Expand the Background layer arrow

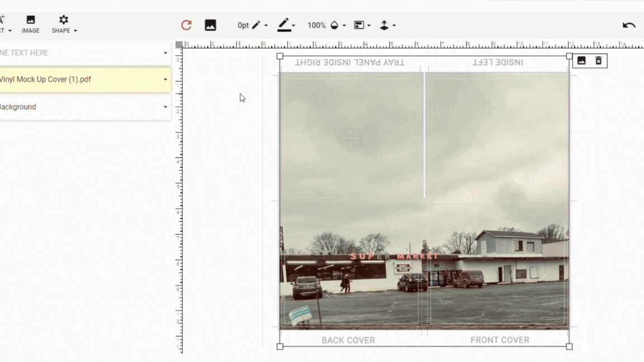(x=165, y=107)
